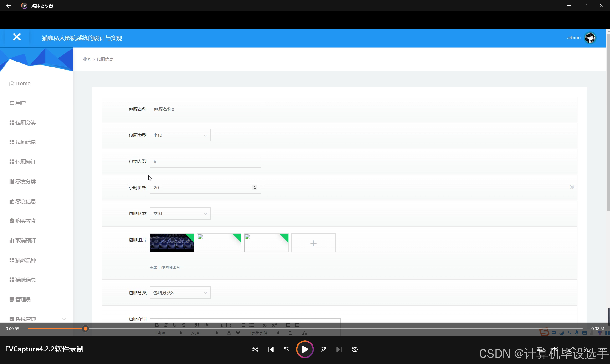Viewport: 610px width, 364px height.
Task: Go back using the media player back arrow
Action: [9, 6]
